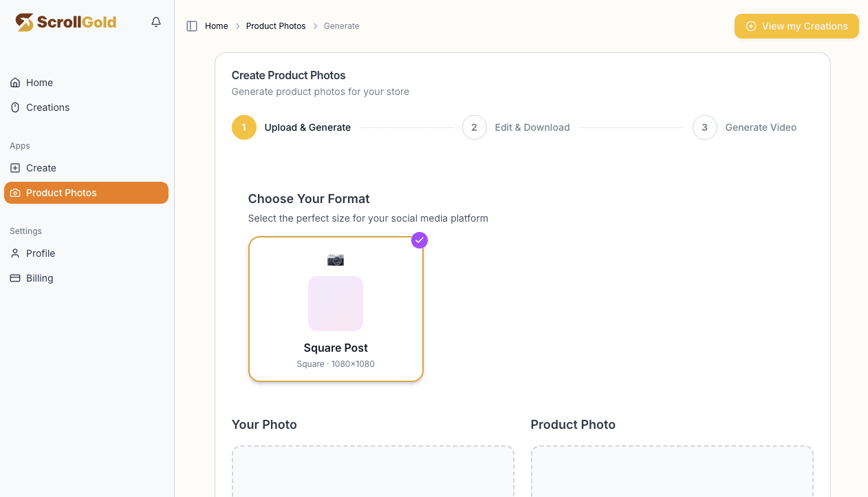The width and height of the screenshot is (868, 497).
Task: Collapse the sidebar using the panel icon
Action: [191, 25]
